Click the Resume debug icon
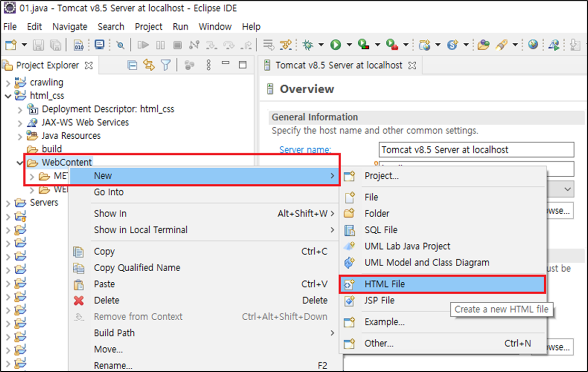 [x=143, y=45]
